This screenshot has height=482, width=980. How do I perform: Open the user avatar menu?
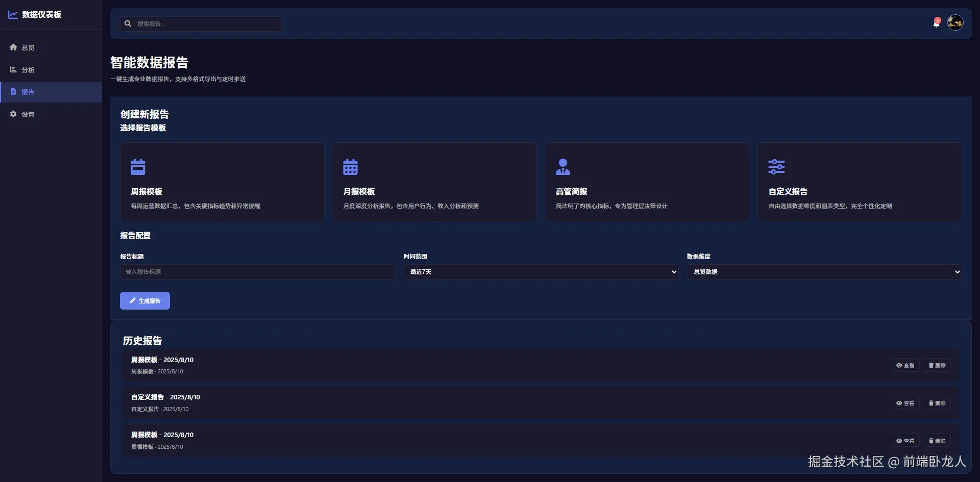pyautogui.click(x=955, y=22)
